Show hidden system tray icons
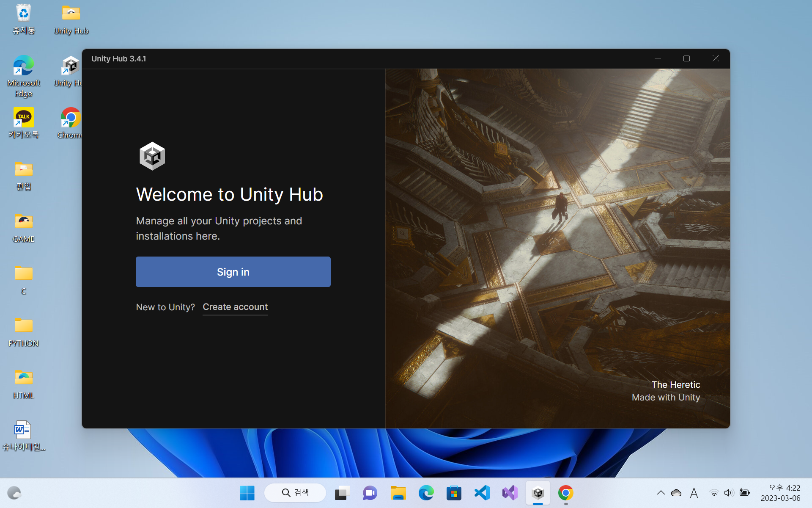This screenshot has width=812, height=508. (661, 493)
